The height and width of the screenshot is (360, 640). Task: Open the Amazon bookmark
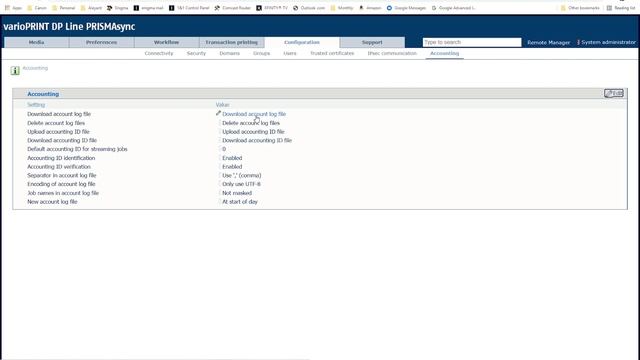pos(370,8)
